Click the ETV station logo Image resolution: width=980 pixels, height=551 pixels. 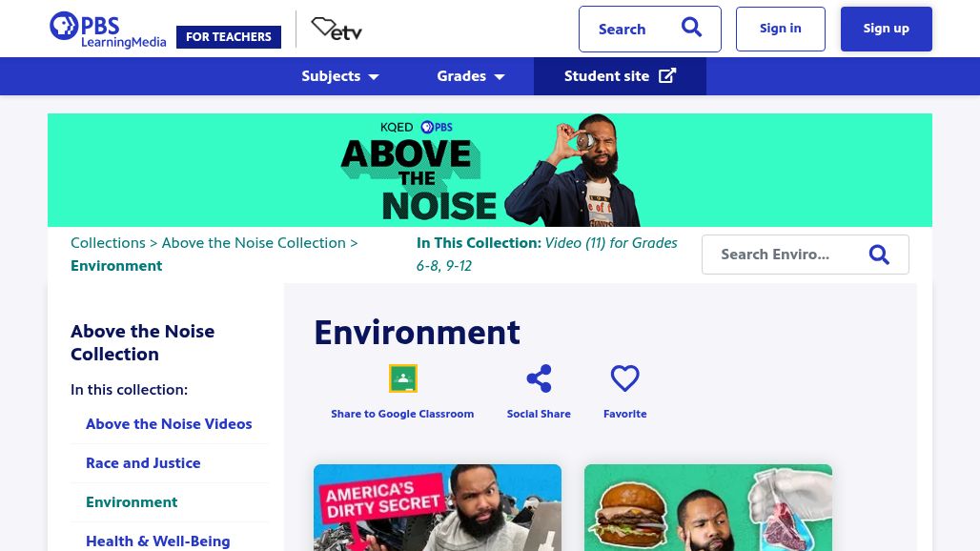337,29
